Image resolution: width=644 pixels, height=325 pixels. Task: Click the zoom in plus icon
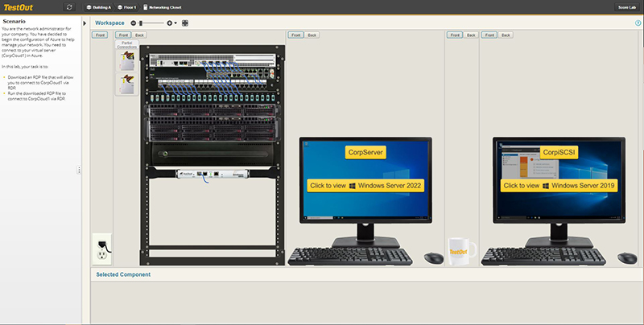coord(169,23)
